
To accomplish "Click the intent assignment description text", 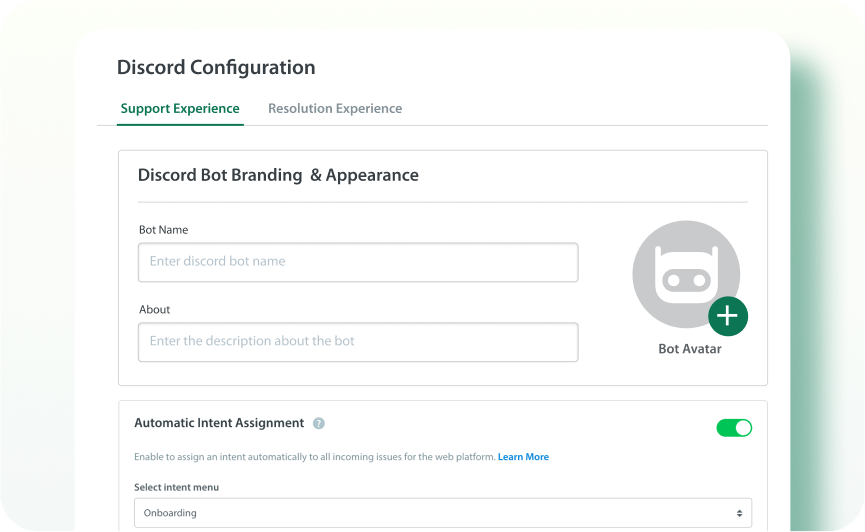I will pos(314,457).
